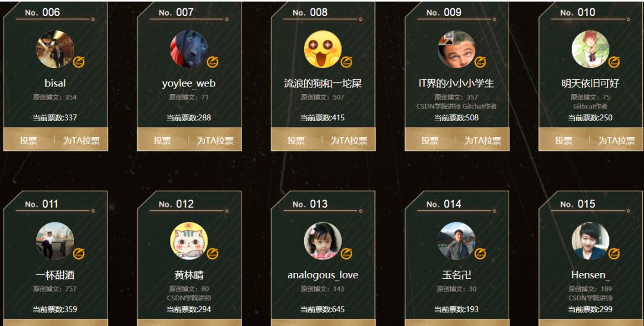Click the 玉名卍 username on card 014
This screenshot has height=326, width=644.
pyautogui.click(x=456, y=275)
